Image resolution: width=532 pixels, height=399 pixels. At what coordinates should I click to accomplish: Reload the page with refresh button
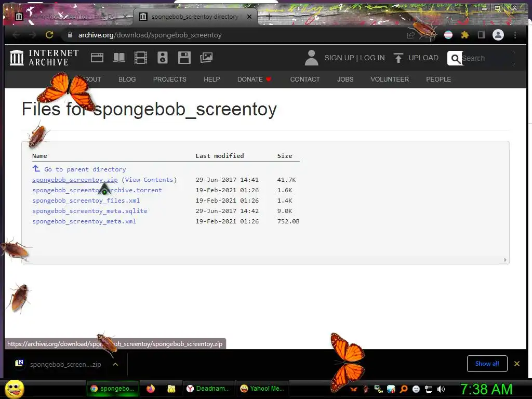tap(49, 35)
